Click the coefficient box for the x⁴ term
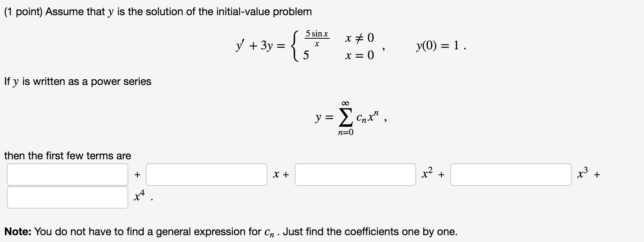Screen dimensions: 644x242 pyautogui.click(x=68, y=197)
